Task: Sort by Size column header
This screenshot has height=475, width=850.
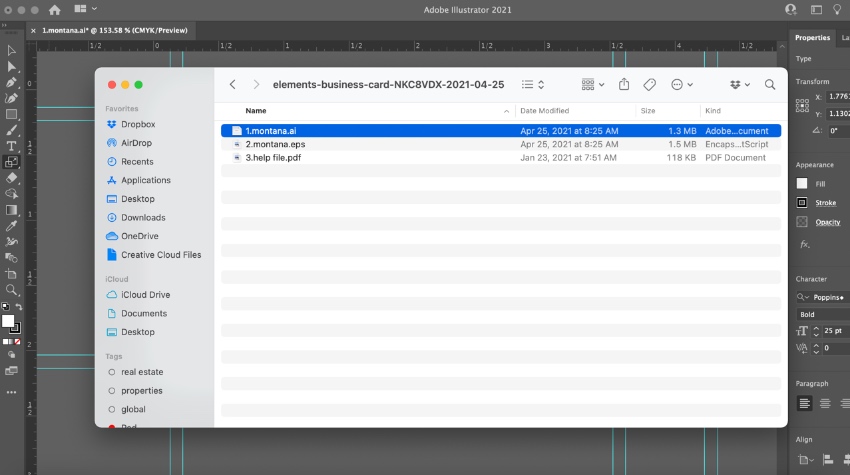Action: (x=648, y=111)
